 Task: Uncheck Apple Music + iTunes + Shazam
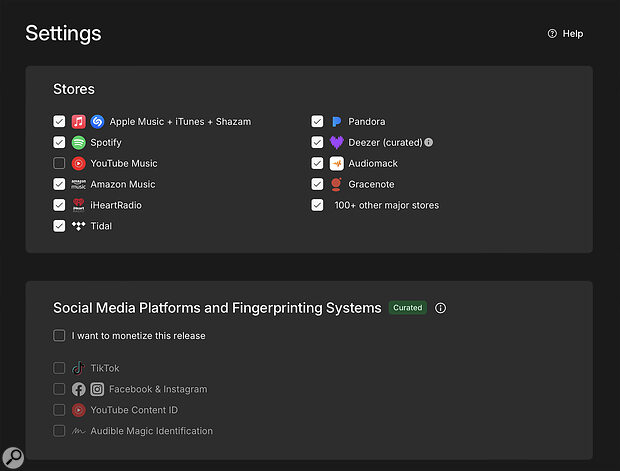tap(59, 121)
